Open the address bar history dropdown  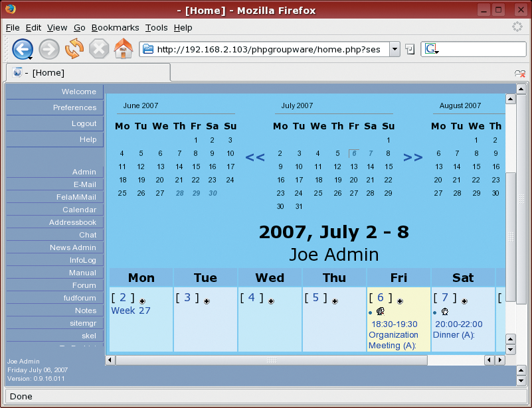tap(395, 50)
